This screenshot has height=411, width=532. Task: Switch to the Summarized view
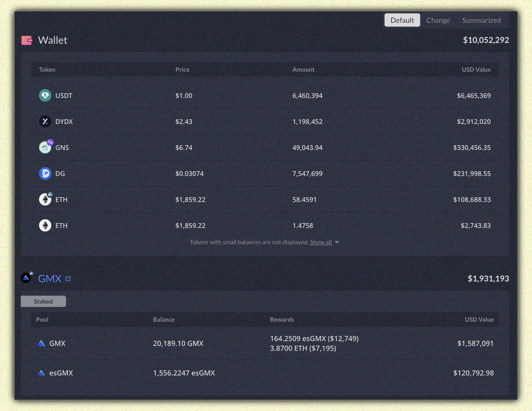pos(481,20)
